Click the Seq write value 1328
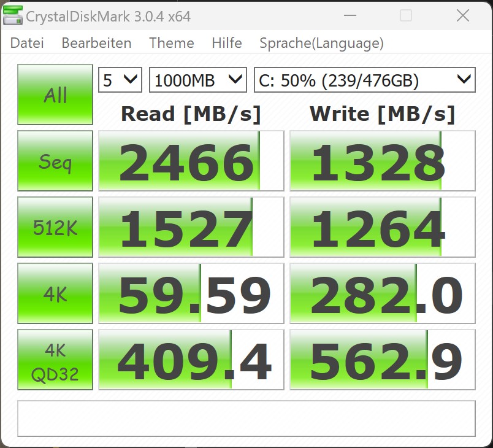Screen dimensions: 493x448 383,161
